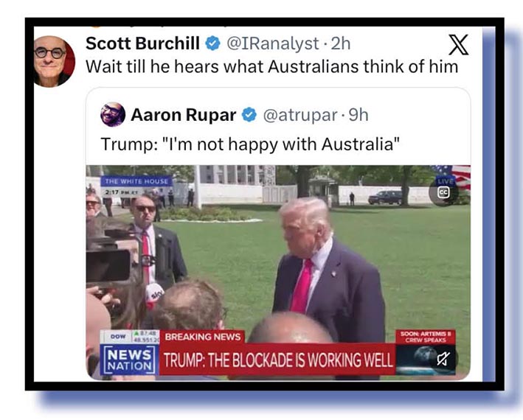
Task: Open Aaron Rupar display name
Action: (x=184, y=115)
